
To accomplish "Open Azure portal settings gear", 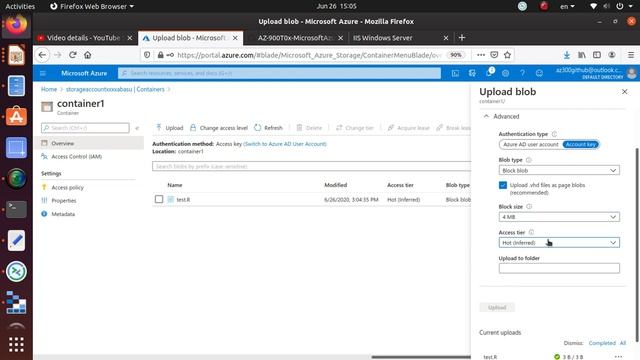I will [505, 73].
